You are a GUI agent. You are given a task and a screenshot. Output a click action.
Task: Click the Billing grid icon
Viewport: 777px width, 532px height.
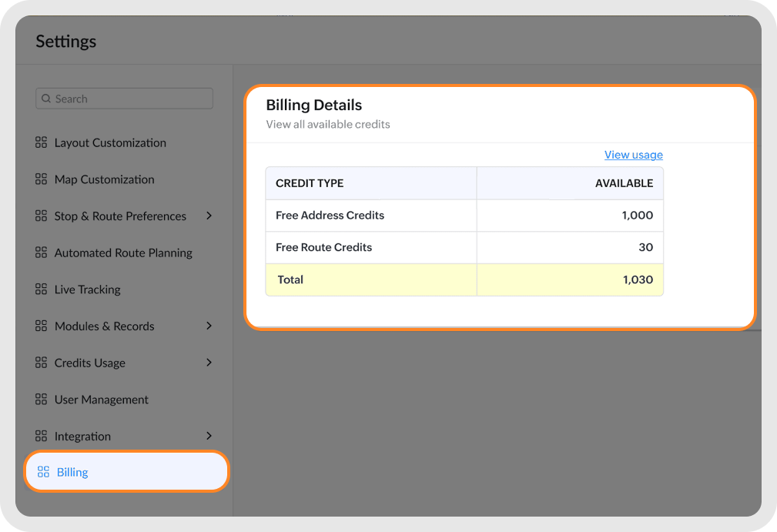click(44, 472)
